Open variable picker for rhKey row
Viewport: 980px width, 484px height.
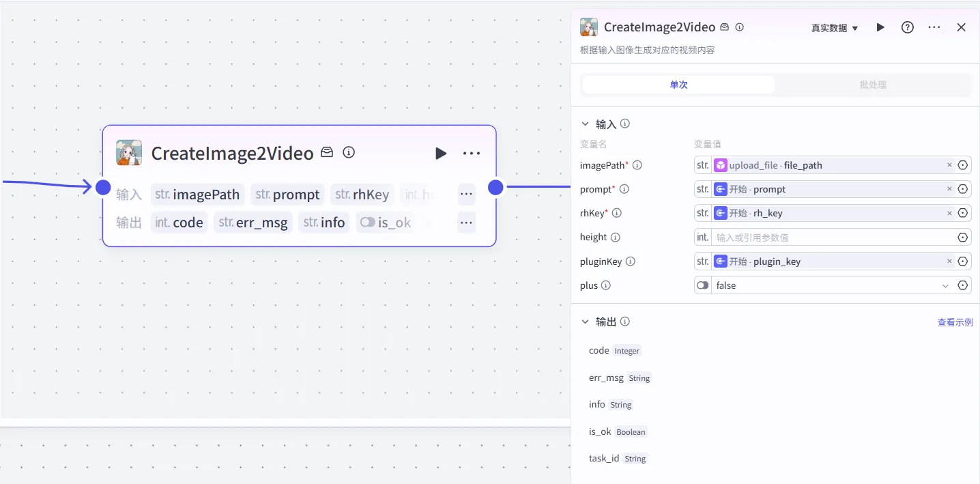click(963, 213)
